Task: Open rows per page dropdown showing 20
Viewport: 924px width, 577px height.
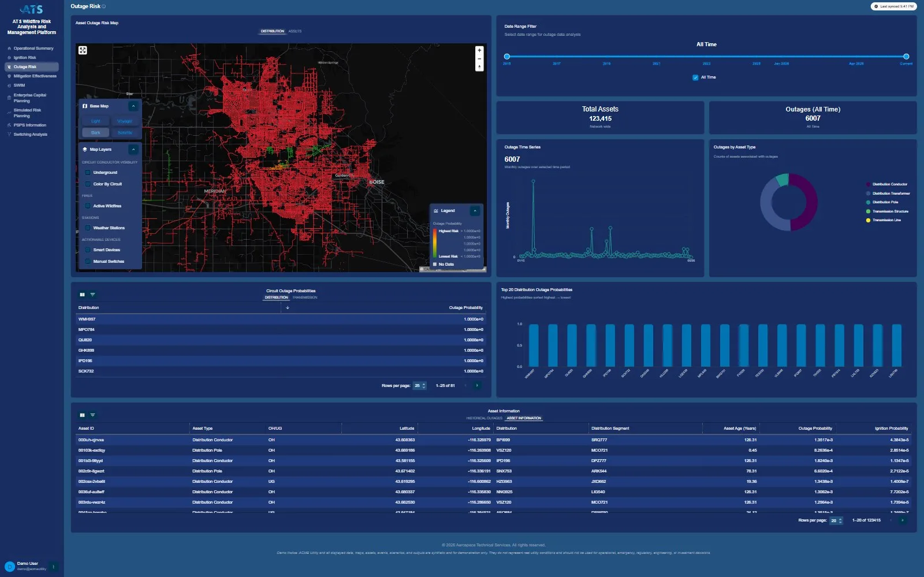Action: (836, 521)
